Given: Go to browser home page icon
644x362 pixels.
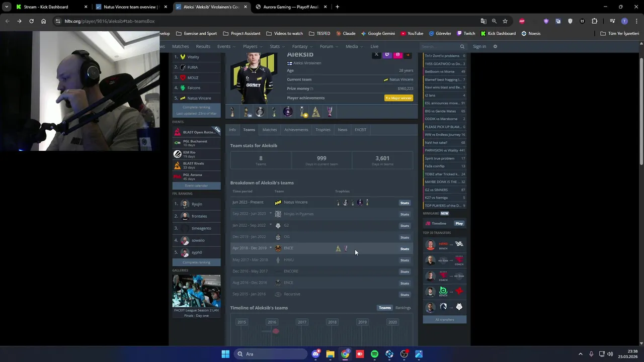Looking at the screenshot, I should 44,21.
